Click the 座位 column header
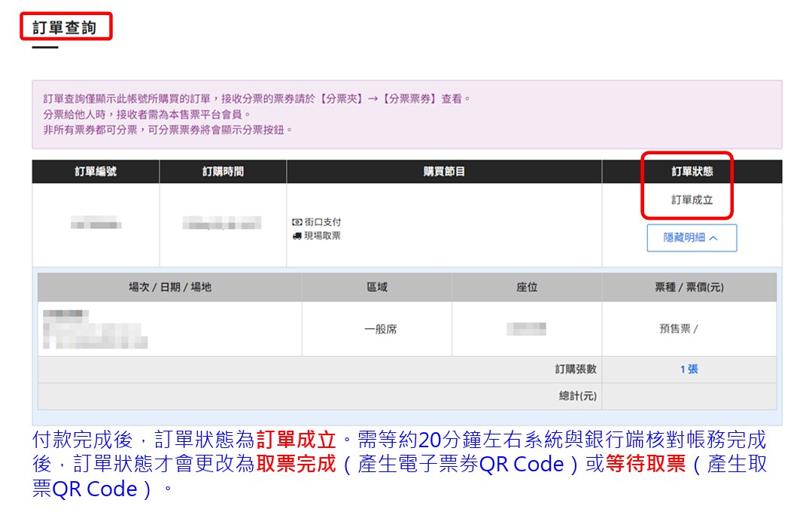Image resolution: width=812 pixels, height=512 pixels. click(527, 288)
